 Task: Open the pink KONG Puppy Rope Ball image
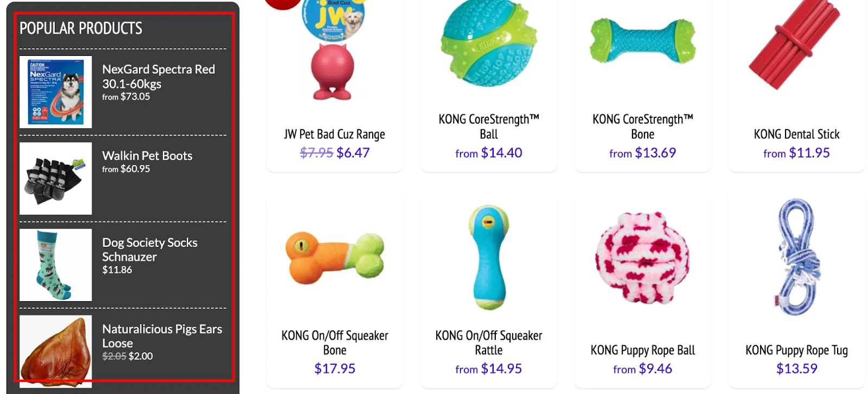(642, 257)
